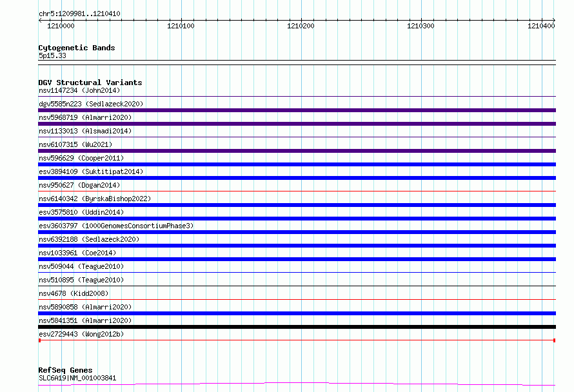Open esv3603797 (1000GenomesConsortiumPhase3) variant details
The width and height of the screenshot is (574, 392).
[116, 226]
